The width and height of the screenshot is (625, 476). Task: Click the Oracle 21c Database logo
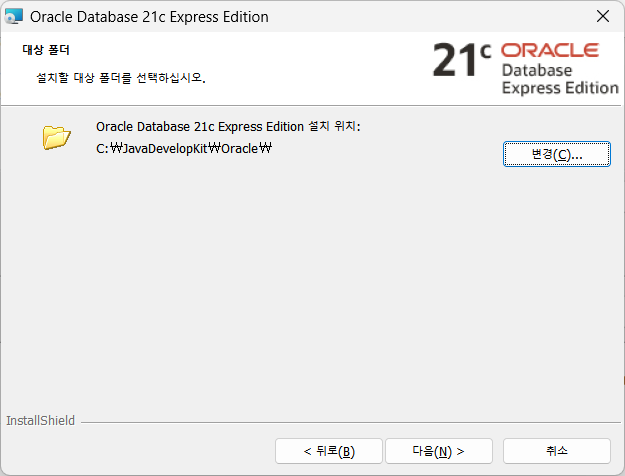[x=525, y=69]
